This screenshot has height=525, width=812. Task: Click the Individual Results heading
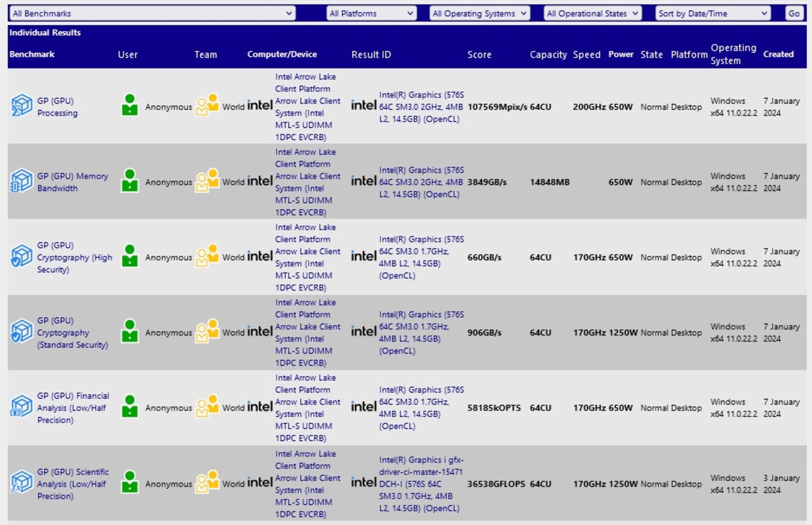tap(45, 33)
